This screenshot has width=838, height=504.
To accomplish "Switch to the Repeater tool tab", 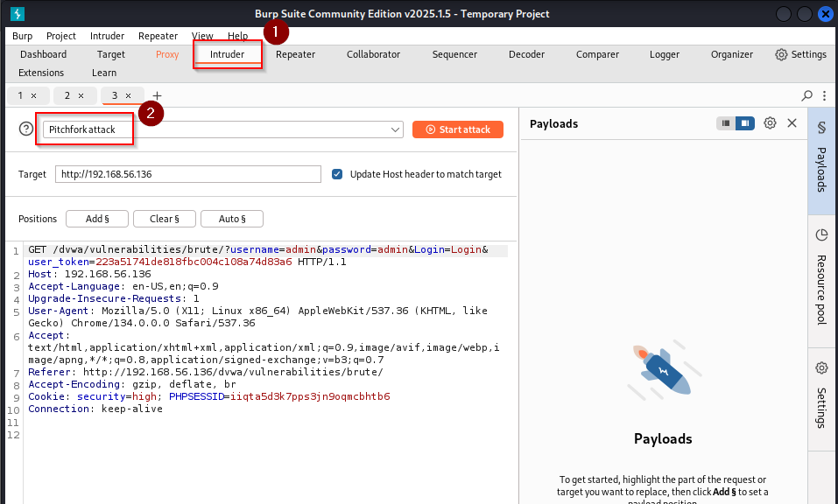I will (x=296, y=54).
